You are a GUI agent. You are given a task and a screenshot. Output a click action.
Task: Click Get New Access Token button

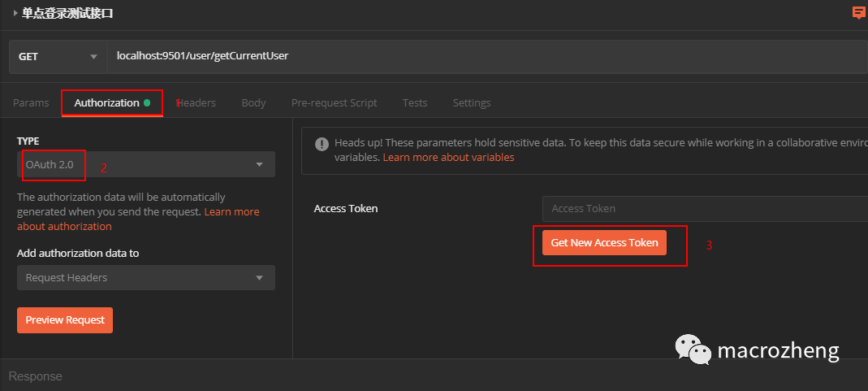[604, 242]
